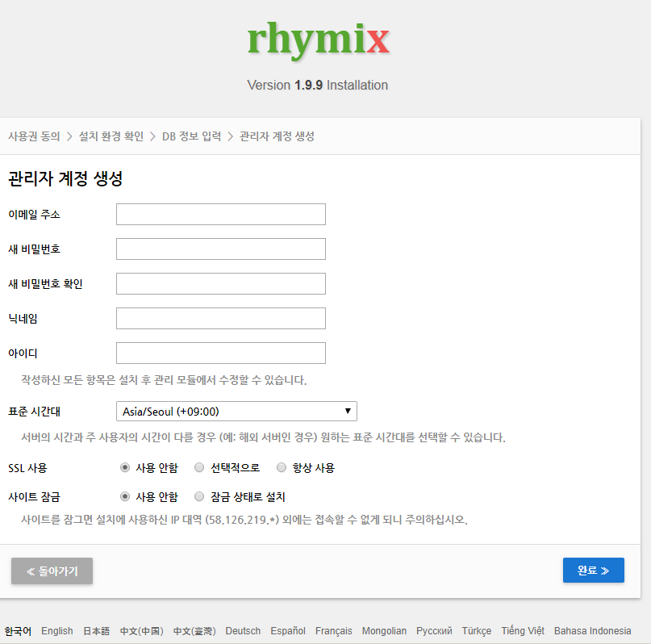This screenshot has width=651, height=644.
Task: Select 잠금 상태로 설치 radio button
Action: (x=199, y=496)
